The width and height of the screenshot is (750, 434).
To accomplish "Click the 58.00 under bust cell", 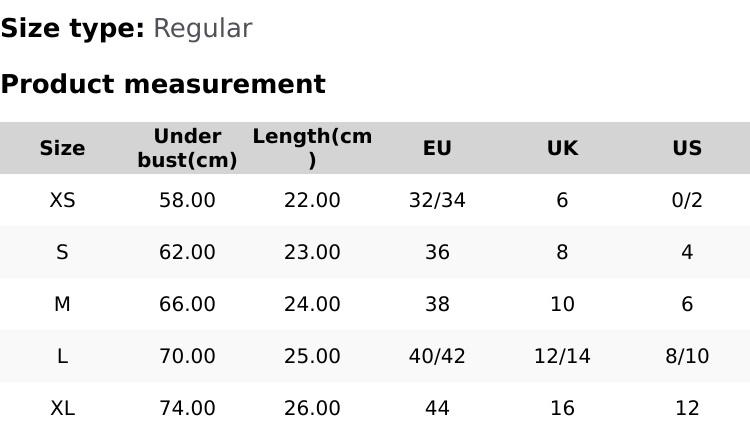I will tap(187, 200).
